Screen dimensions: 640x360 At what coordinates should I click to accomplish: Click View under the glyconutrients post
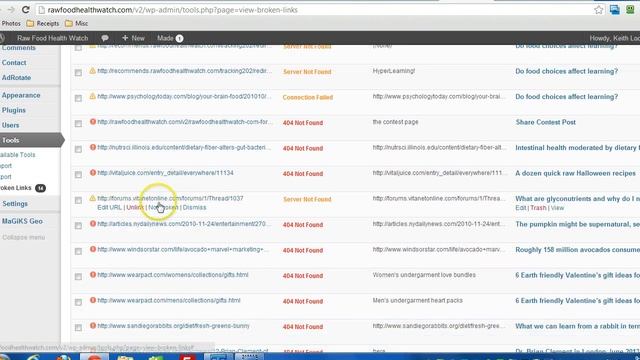click(557, 208)
